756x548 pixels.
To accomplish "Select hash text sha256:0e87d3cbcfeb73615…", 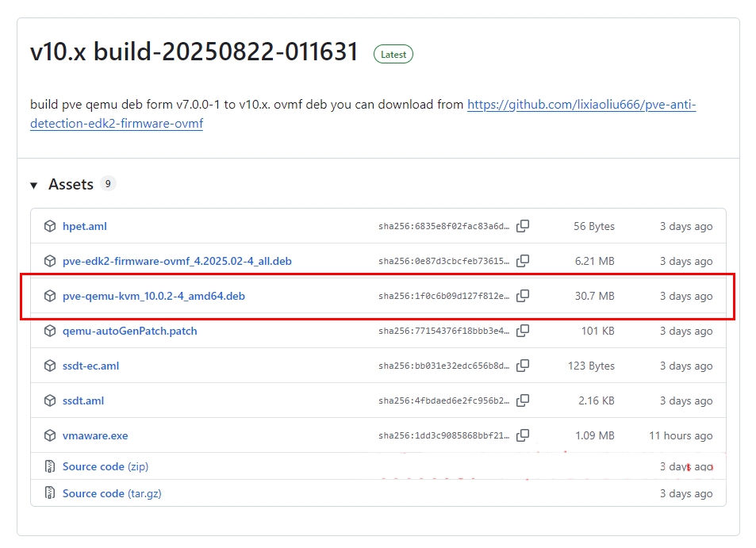I will [x=443, y=261].
